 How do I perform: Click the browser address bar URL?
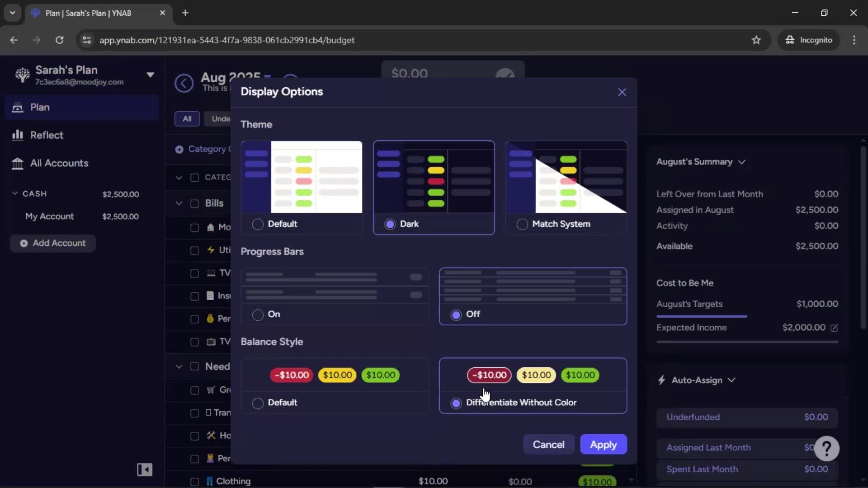coord(227,40)
